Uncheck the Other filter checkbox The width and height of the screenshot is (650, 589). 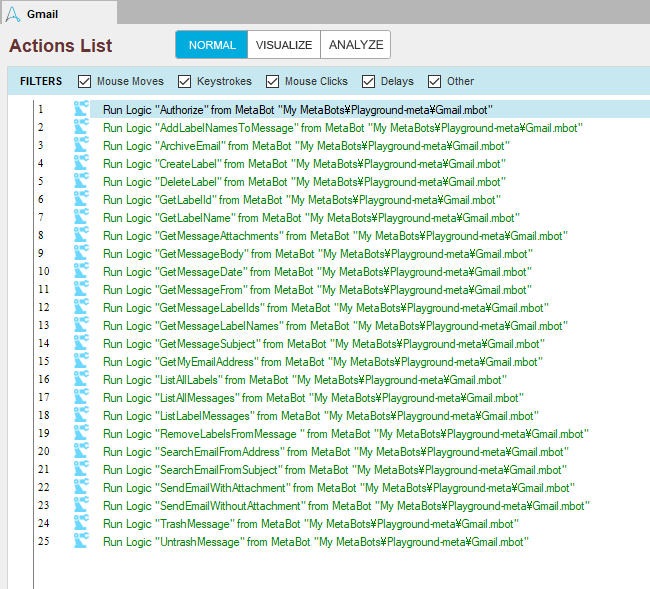coord(435,81)
